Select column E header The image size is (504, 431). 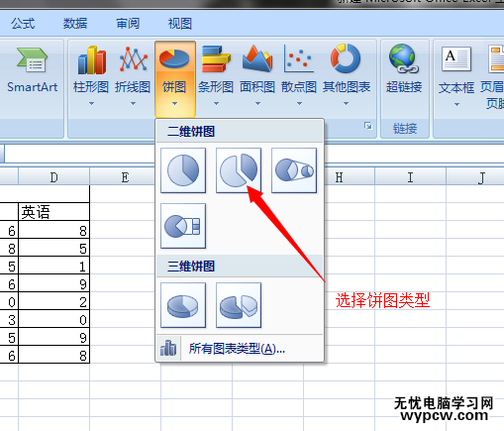tap(125, 177)
